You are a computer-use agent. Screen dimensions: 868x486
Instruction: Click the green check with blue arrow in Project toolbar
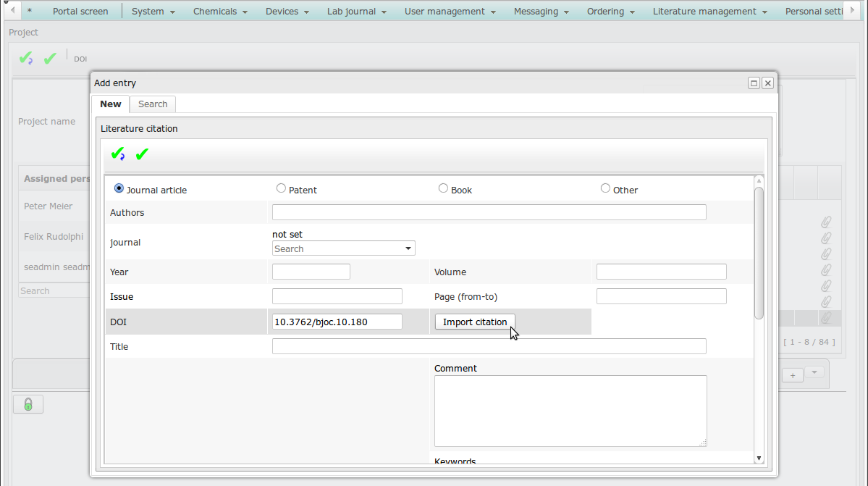click(x=26, y=59)
